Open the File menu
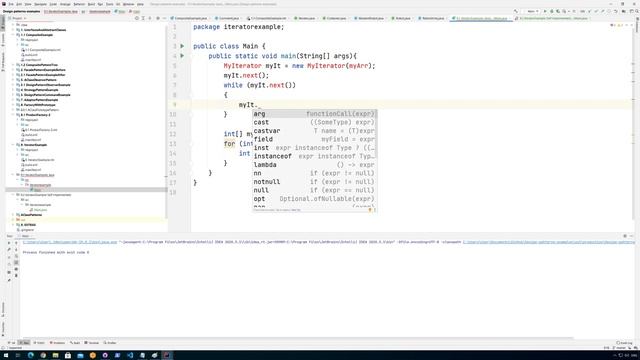Screen dimensions: 640x360 (x=11, y=4)
